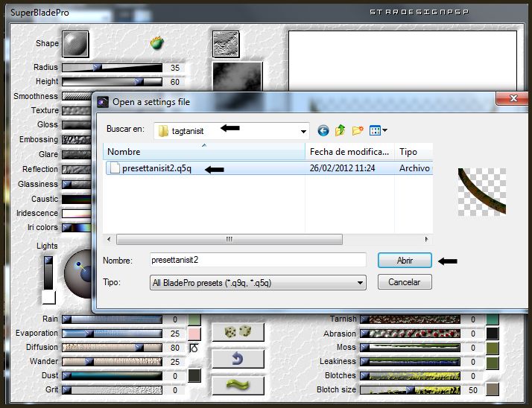Screen dimensions: 532x408
Task: Click the large white preview area
Action: click(x=402, y=61)
